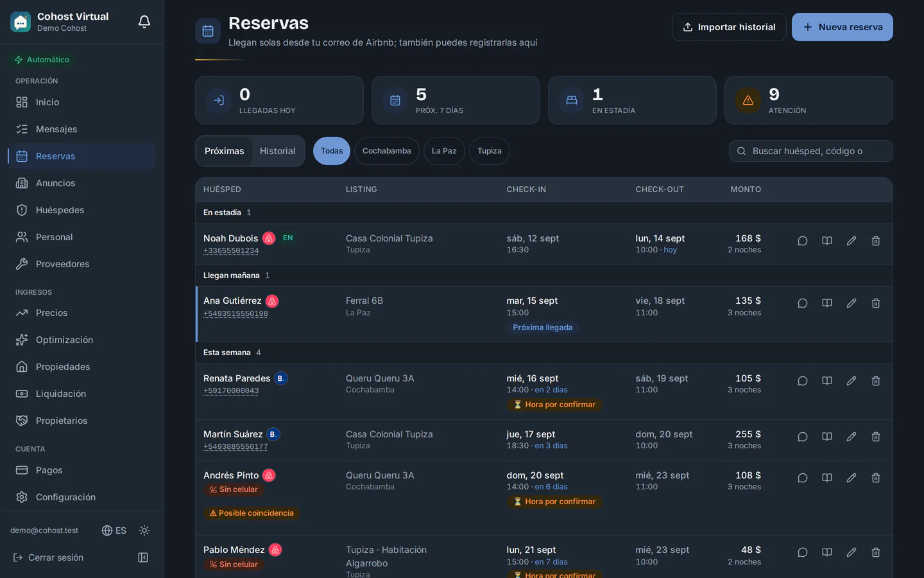Delete Andrés Pinto reservation trash icon
The height and width of the screenshot is (578, 924).
(876, 478)
